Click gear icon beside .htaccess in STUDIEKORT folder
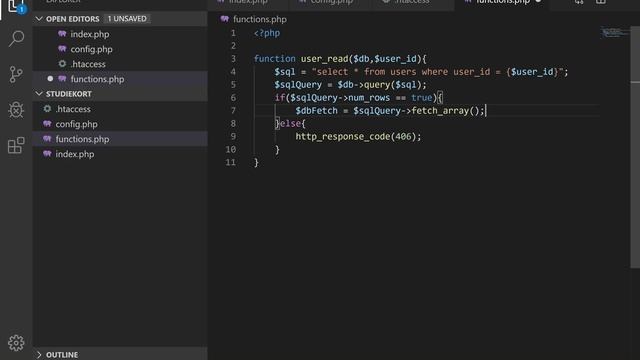Viewport: 640px width, 360px height. (47, 109)
